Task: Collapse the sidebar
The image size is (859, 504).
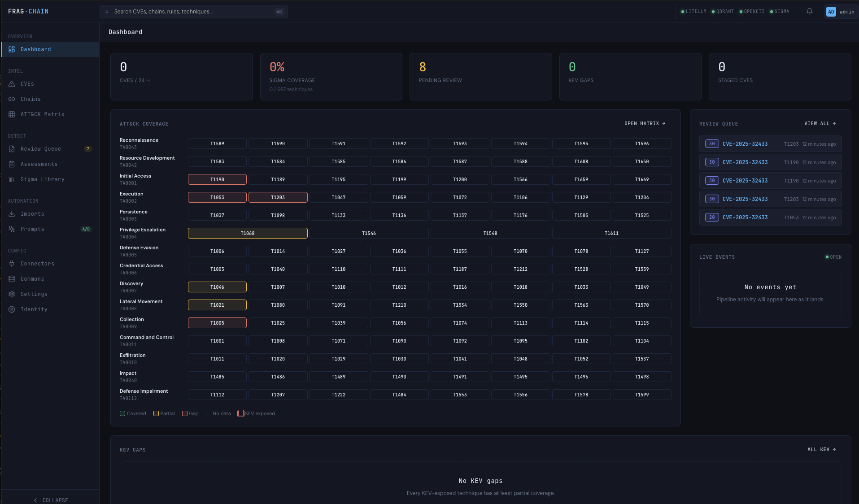Action: (50, 500)
